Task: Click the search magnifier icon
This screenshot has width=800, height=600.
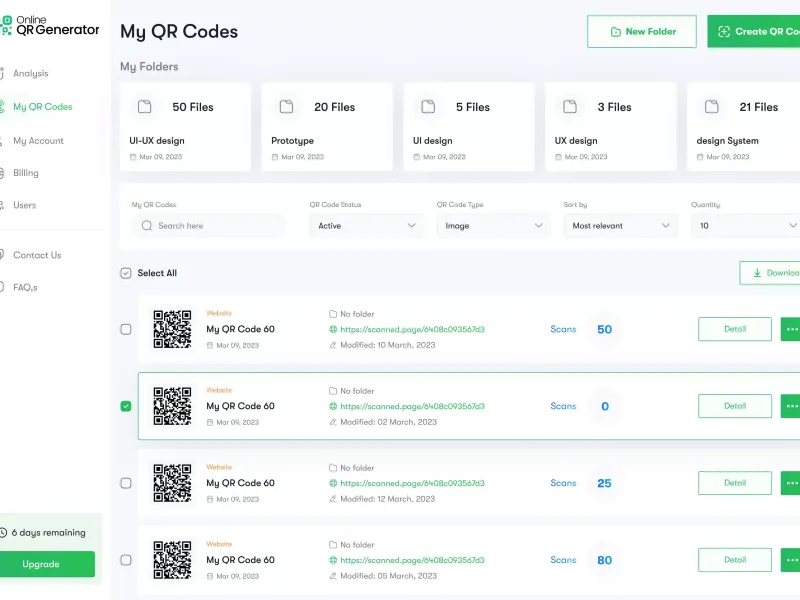Action: [x=147, y=226]
